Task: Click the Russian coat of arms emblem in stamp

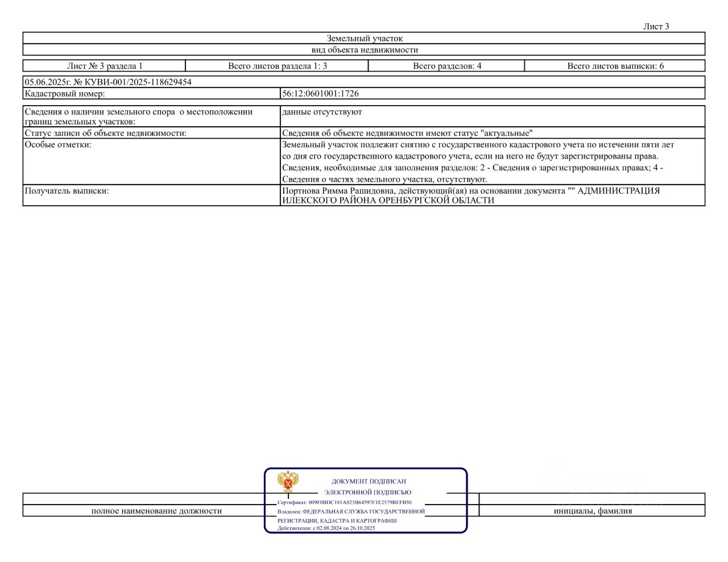Action: [288, 481]
